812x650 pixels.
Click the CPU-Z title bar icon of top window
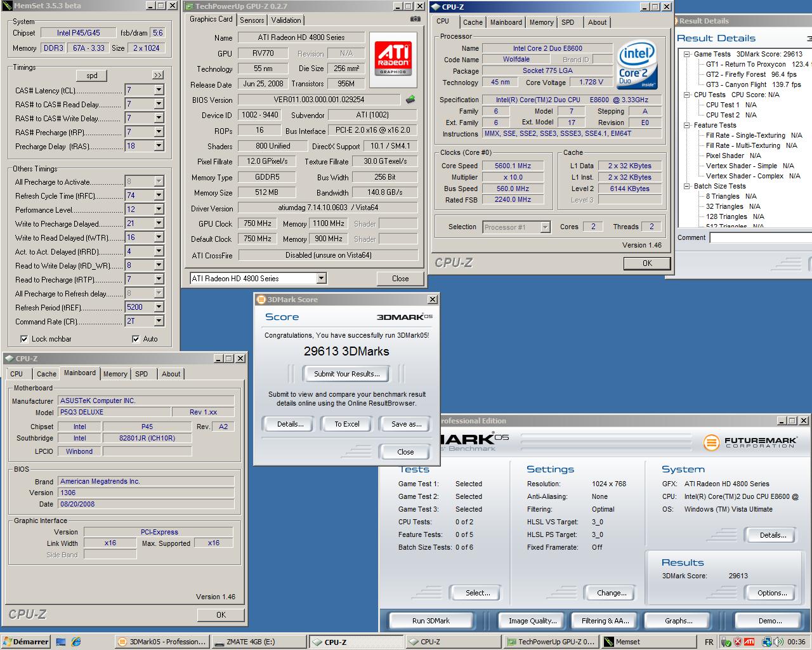pos(436,7)
